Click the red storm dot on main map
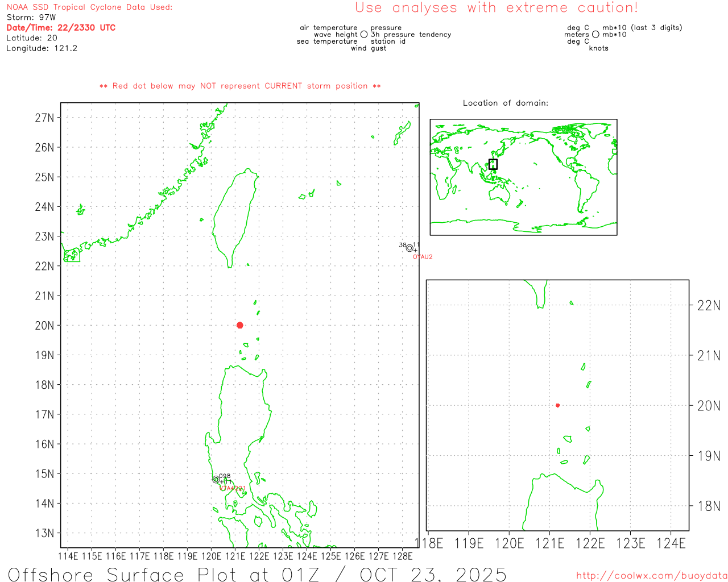 tap(240, 325)
